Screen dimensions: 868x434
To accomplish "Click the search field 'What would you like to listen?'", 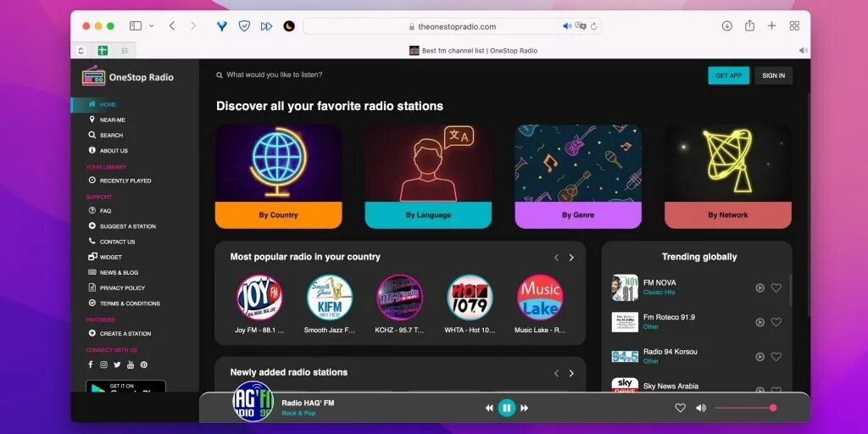I will (275, 75).
